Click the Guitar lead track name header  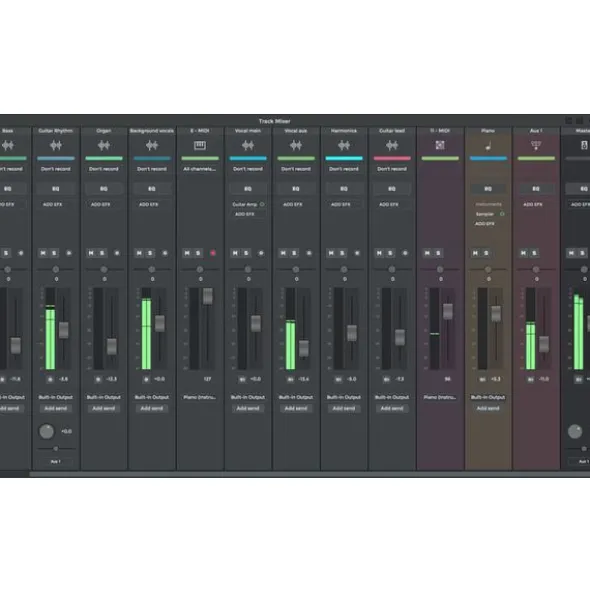(392, 131)
